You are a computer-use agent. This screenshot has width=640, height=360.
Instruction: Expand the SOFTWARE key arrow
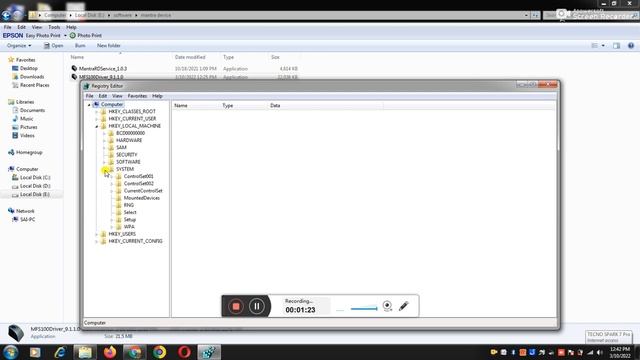(x=104, y=162)
